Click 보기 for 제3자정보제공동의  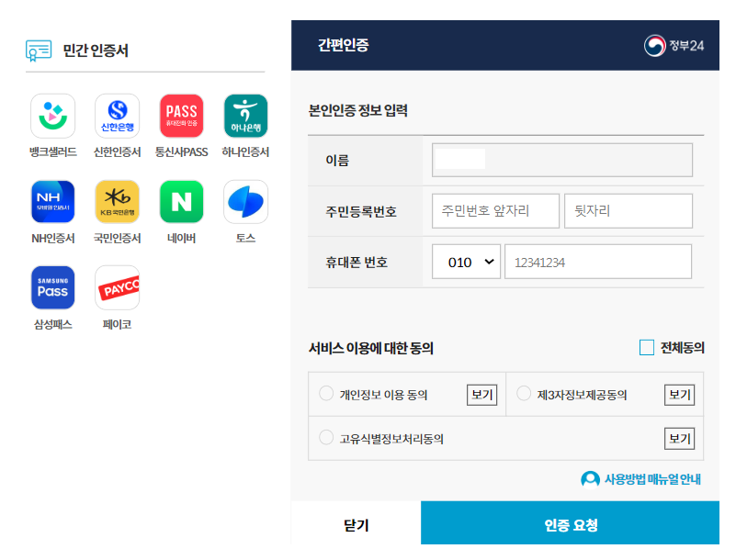tap(680, 395)
